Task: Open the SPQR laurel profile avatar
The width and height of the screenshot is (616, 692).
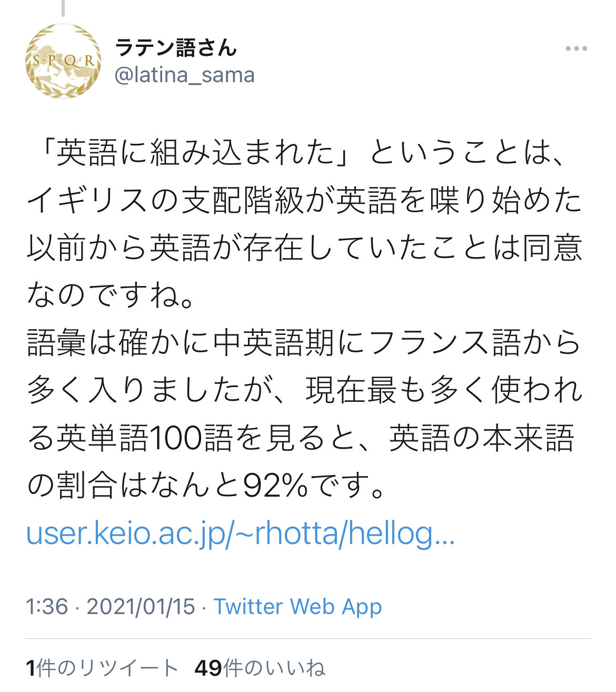Action: coord(63,61)
